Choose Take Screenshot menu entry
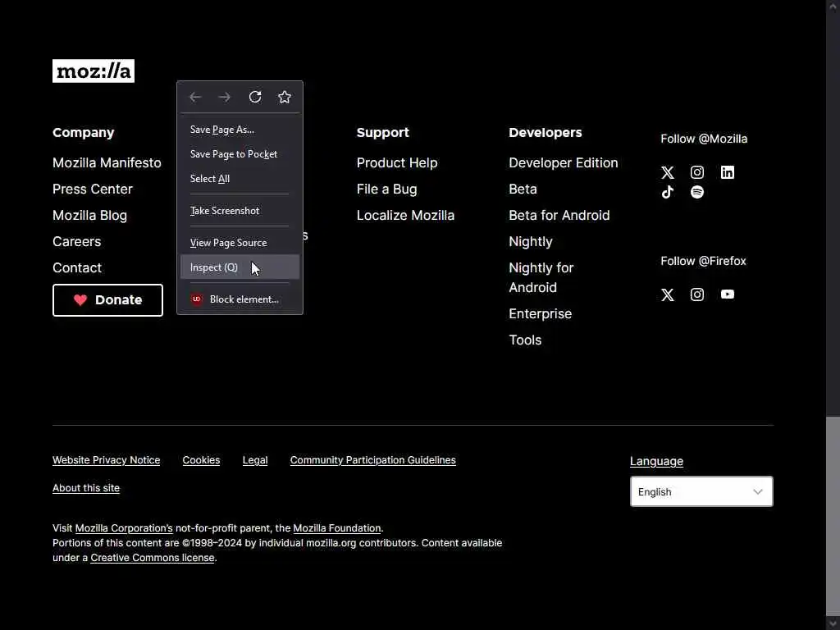This screenshot has width=840, height=630. (240, 211)
